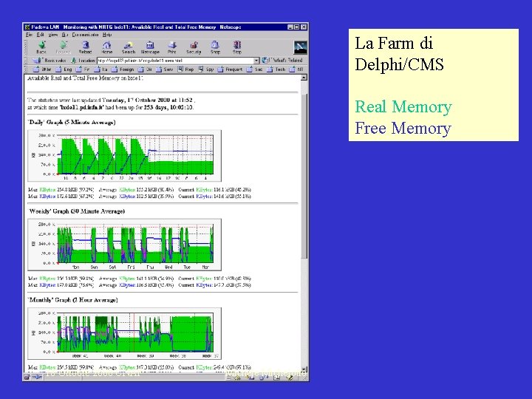
Task: Click the 'Weekly' Graph (30 Minute Average) heading
Action: (x=77, y=211)
